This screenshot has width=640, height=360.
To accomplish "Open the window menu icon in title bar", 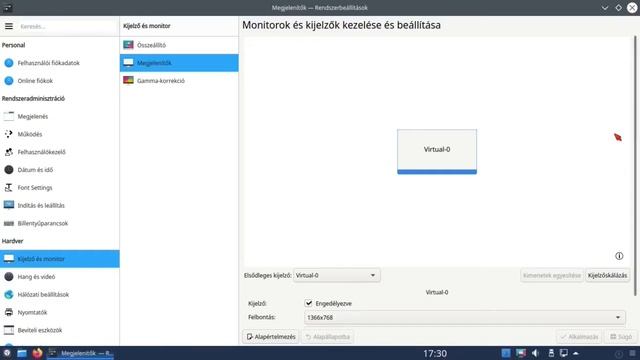I will tap(7, 7).
